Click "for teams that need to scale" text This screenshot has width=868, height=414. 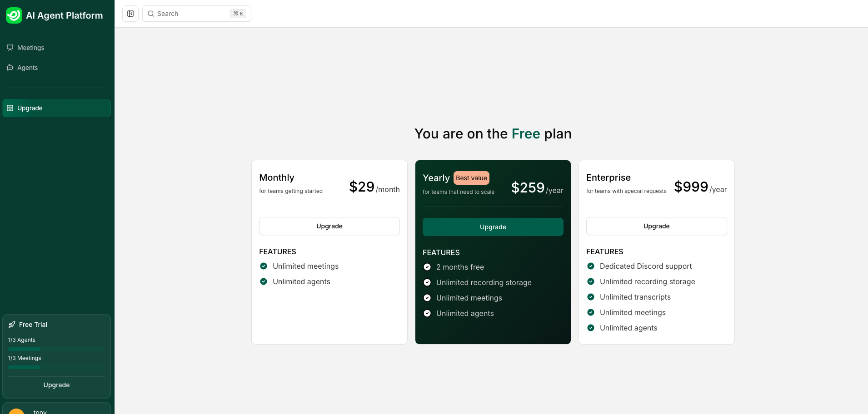click(x=459, y=192)
